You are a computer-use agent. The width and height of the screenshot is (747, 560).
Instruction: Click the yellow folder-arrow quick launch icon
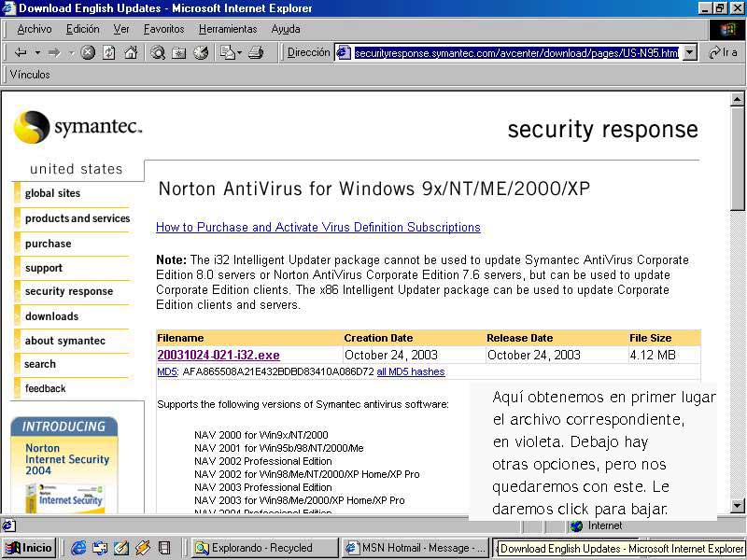coord(143,548)
